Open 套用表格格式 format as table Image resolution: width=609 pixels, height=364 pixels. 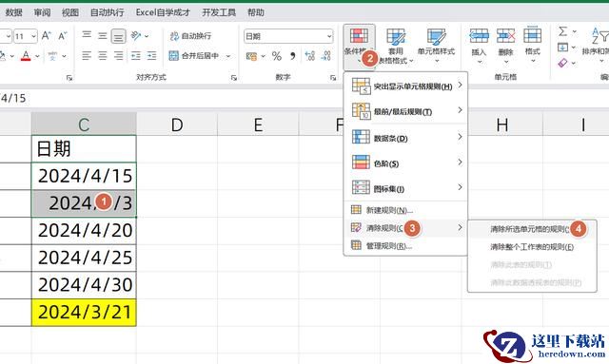point(396,47)
